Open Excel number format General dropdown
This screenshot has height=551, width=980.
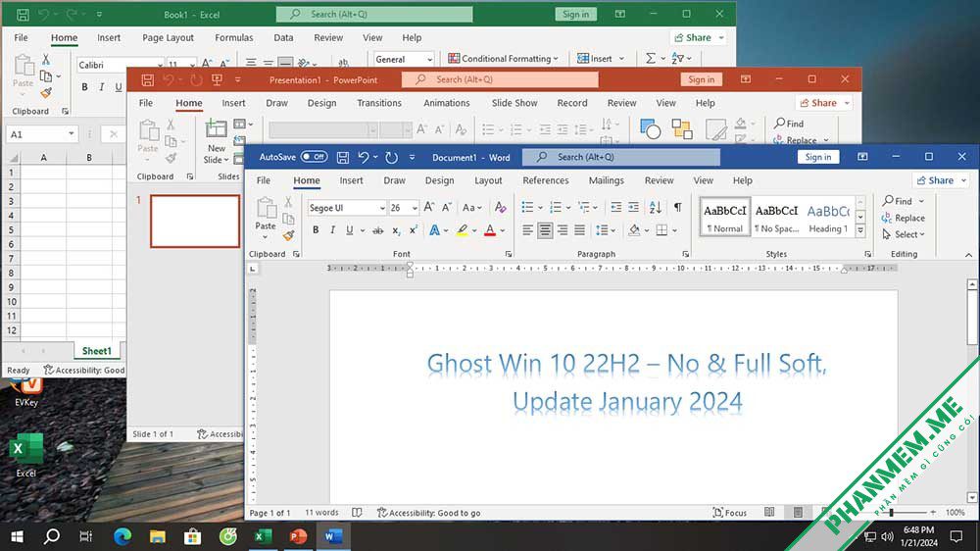[x=429, y=60]
